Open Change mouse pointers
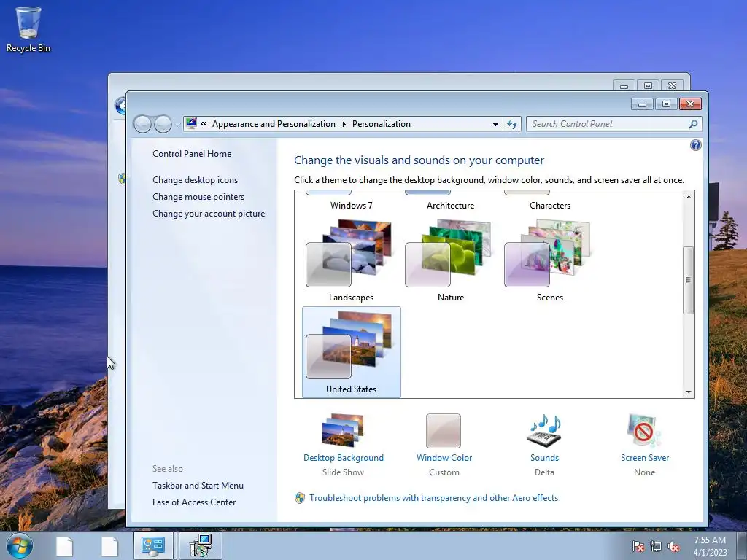Image resolution: width=747 pixels, height=560 pixels. (x=198, y=197)
